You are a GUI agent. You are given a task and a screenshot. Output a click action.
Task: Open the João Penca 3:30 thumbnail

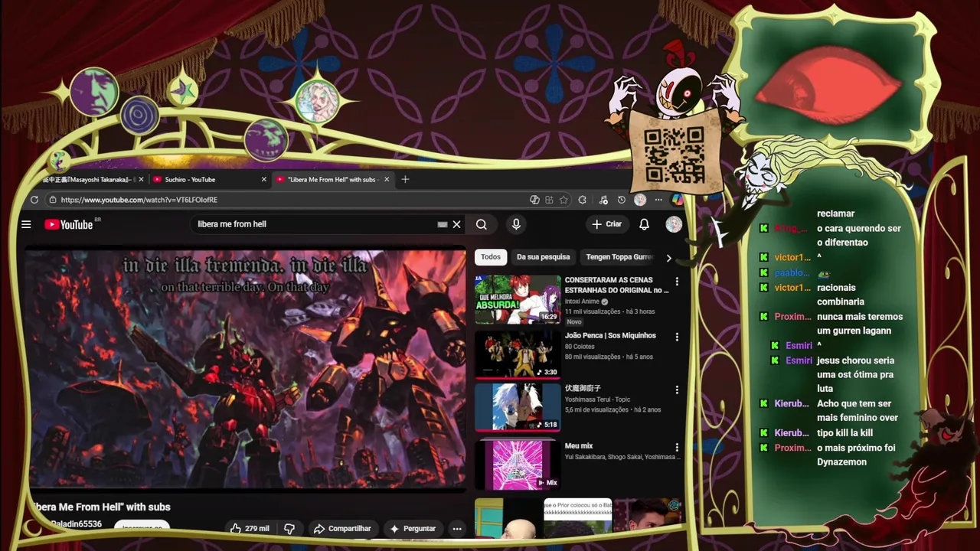[x=518, y=354]
